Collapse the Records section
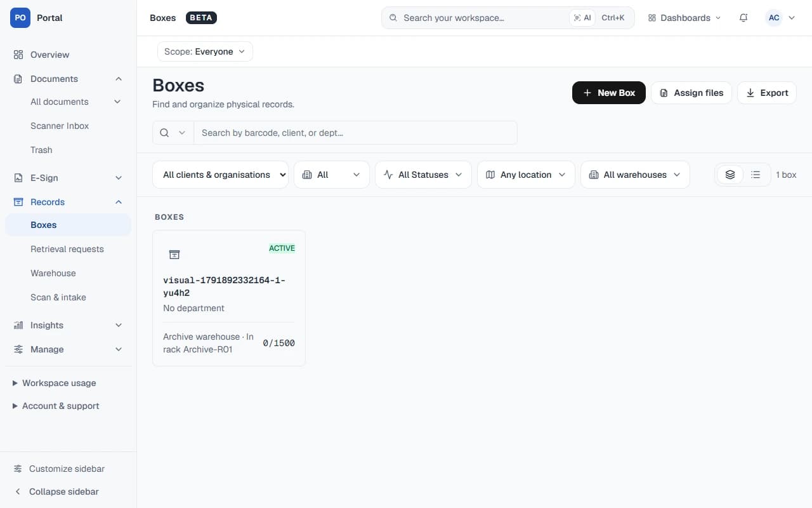 tap(68, 202)
